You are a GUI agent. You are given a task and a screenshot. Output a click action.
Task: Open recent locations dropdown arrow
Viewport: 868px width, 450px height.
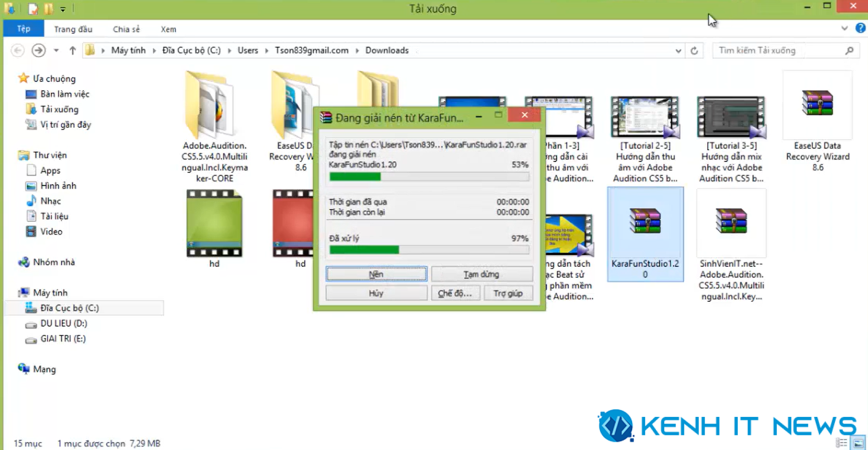[56, 50]
